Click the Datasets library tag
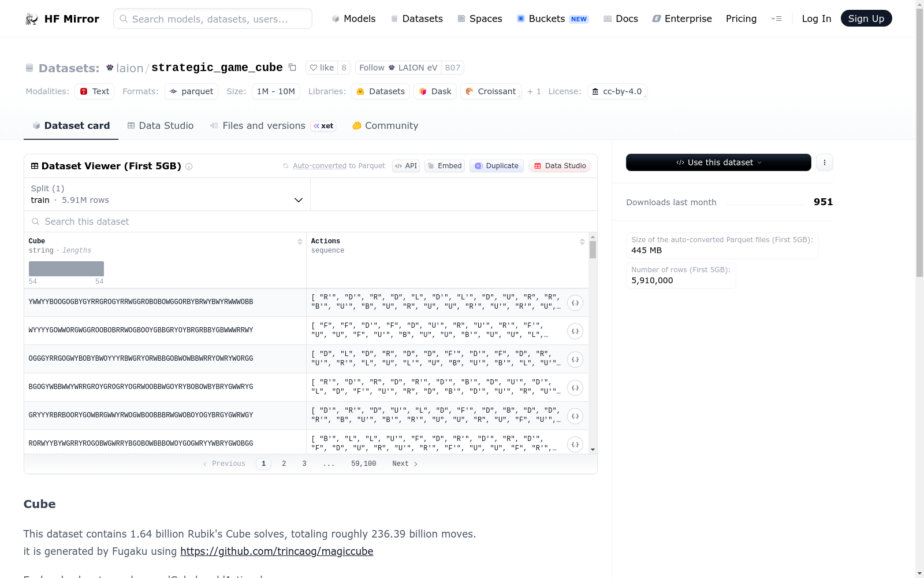The image size is (924, 578). 381,91
